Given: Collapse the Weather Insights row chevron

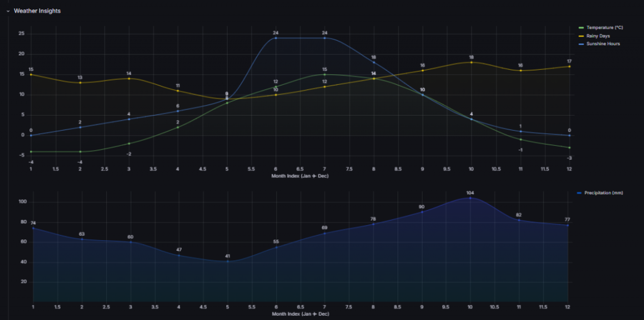Looking at the screenshot, I should coord(8,11).
